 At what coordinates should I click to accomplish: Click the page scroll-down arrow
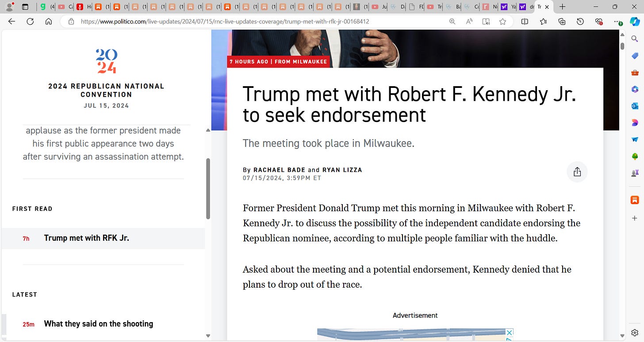click(x=622, y=336)
